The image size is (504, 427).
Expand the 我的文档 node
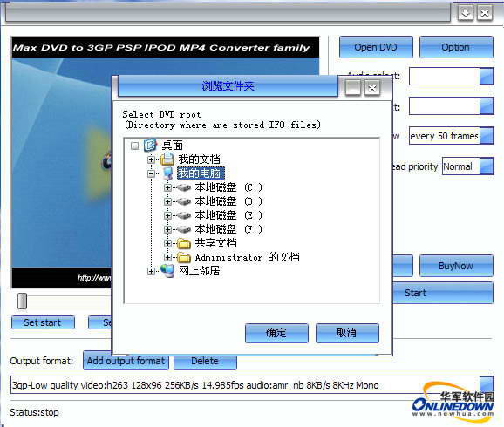coord(151,159)
